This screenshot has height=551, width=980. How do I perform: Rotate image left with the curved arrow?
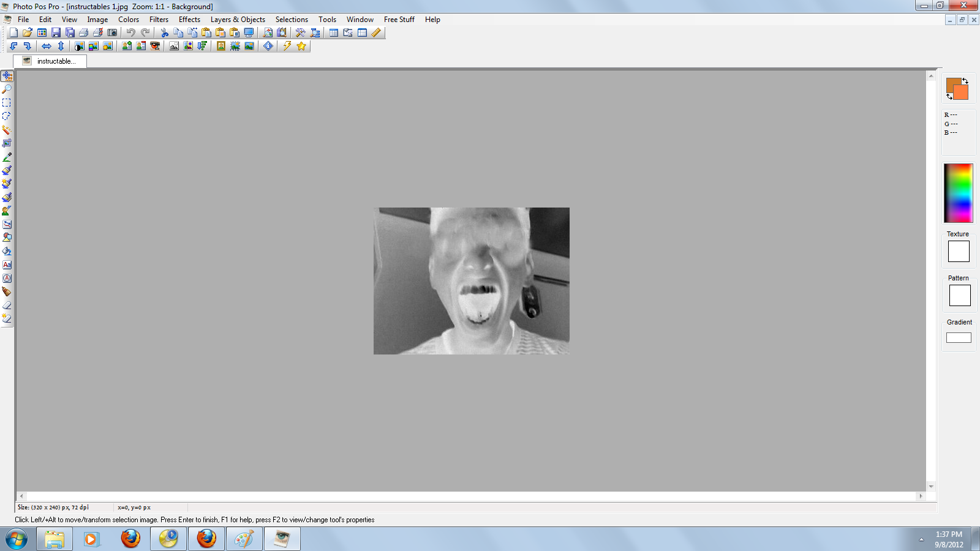pyautogui.click(x=13, y=46)
